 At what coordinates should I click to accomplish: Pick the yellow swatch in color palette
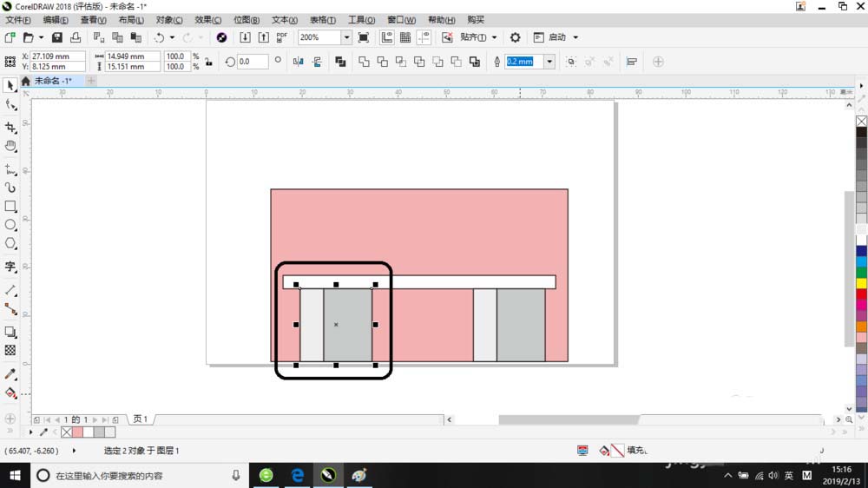(861, 283)
